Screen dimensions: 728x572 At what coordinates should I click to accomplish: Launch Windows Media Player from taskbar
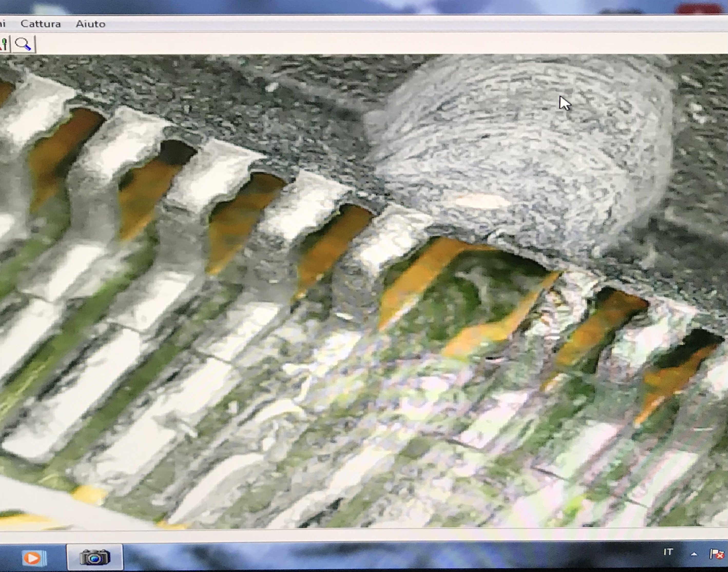33,558
